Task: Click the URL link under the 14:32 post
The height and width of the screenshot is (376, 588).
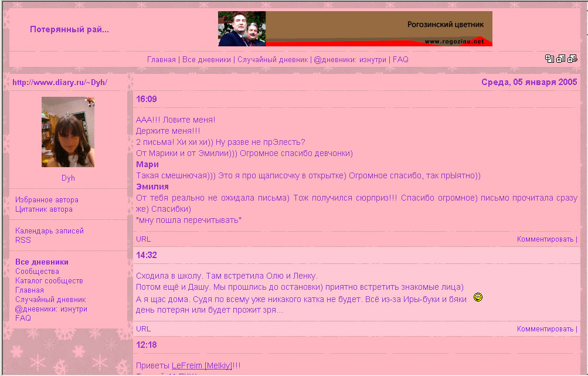Action: click(x=143, y=329)
